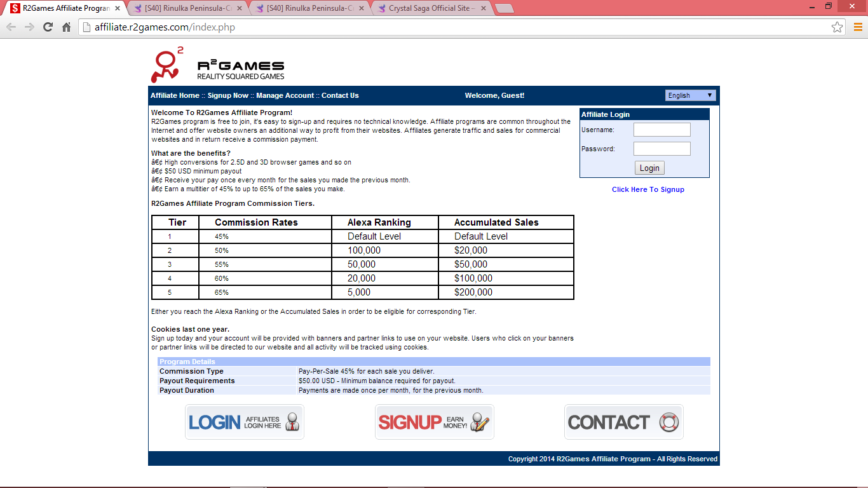Open the Signup Now menu link
This screenshot has width=868, height=488.
pos(228,95)
